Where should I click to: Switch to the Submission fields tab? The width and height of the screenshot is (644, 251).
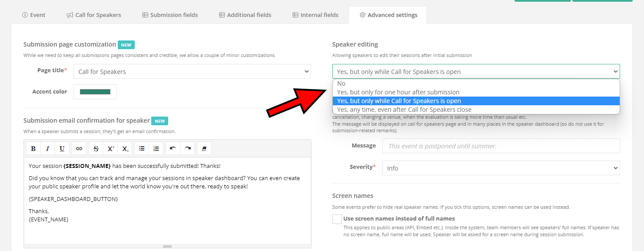(x=170, y=15)
